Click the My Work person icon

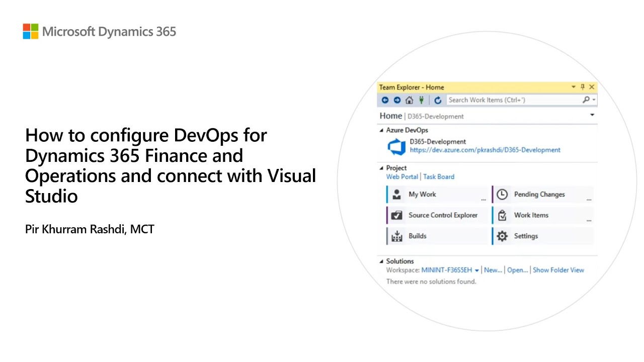397,195
